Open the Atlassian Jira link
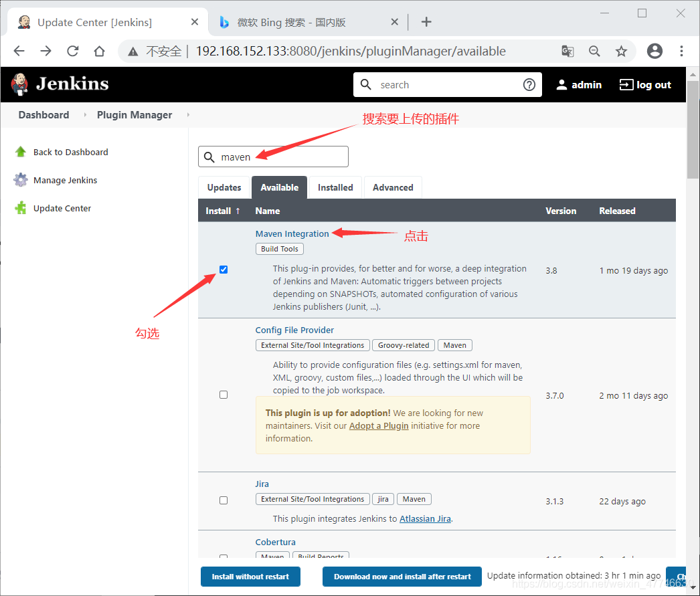Viewport: 700px width, 596px height. click(425, 519)
